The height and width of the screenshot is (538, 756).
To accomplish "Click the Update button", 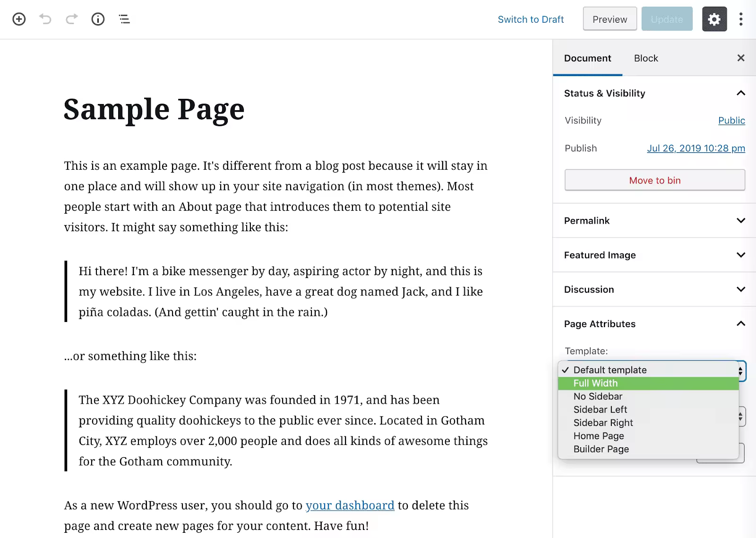I will [667, 19].
